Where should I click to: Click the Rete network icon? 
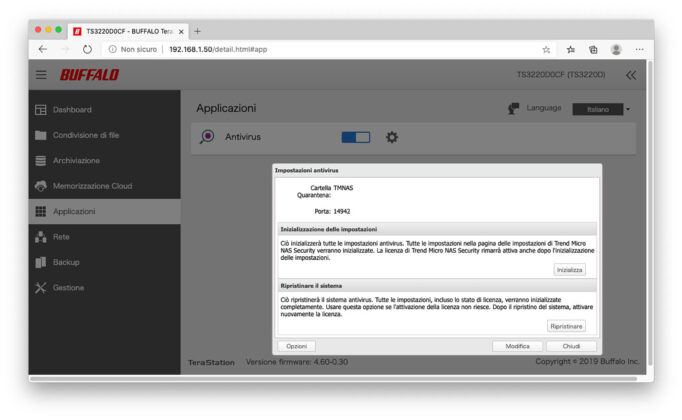40,237
